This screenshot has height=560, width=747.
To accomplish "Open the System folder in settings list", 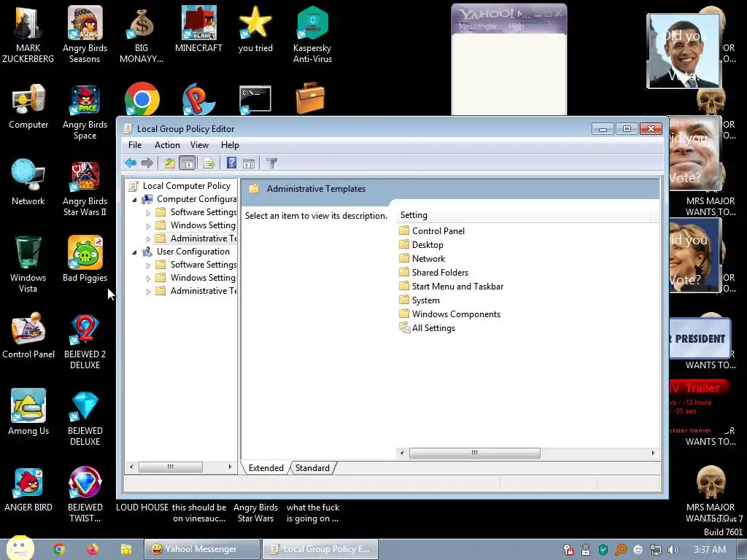I will click(425, 300).
